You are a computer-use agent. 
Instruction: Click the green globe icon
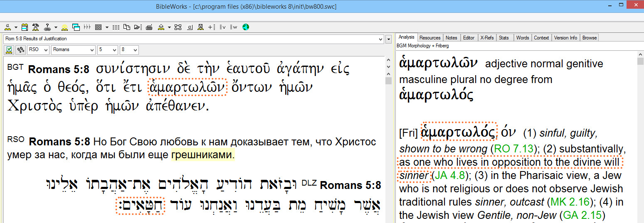[246, 27]
